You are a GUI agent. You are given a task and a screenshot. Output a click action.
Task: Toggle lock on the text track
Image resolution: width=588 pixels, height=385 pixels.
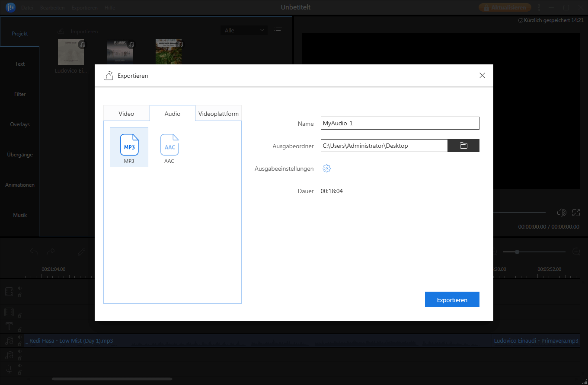19,330
